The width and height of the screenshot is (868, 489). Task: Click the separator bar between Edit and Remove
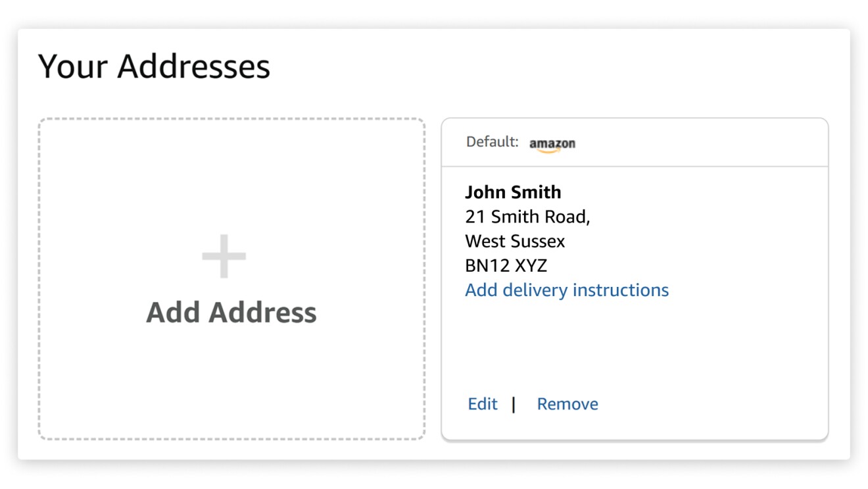[x=514, y=404]
